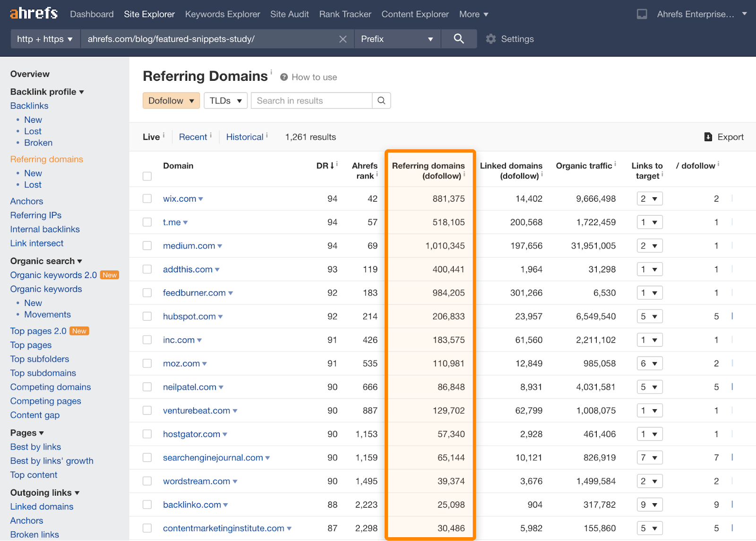This screenshot has width=756, height=541.
Task: Click the Export download icon
Action: [708, 137]
